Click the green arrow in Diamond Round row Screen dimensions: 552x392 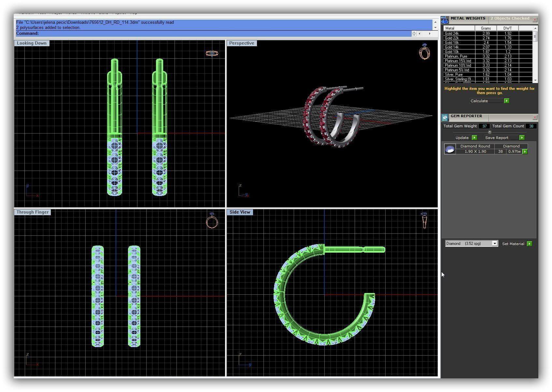(525, 152)
